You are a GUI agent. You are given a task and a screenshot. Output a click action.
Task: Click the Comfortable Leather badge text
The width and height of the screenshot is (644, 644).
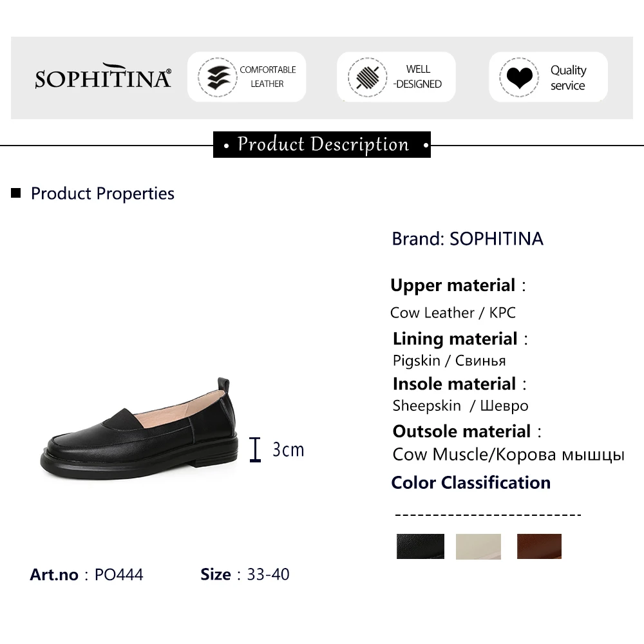coord(267,77)
